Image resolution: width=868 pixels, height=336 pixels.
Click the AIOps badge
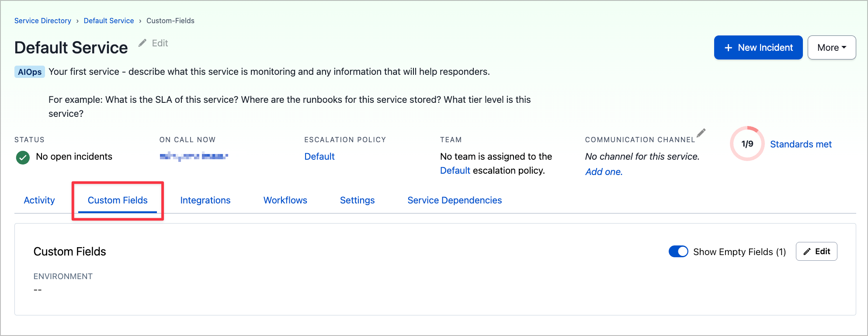click(x=30, y=72)
